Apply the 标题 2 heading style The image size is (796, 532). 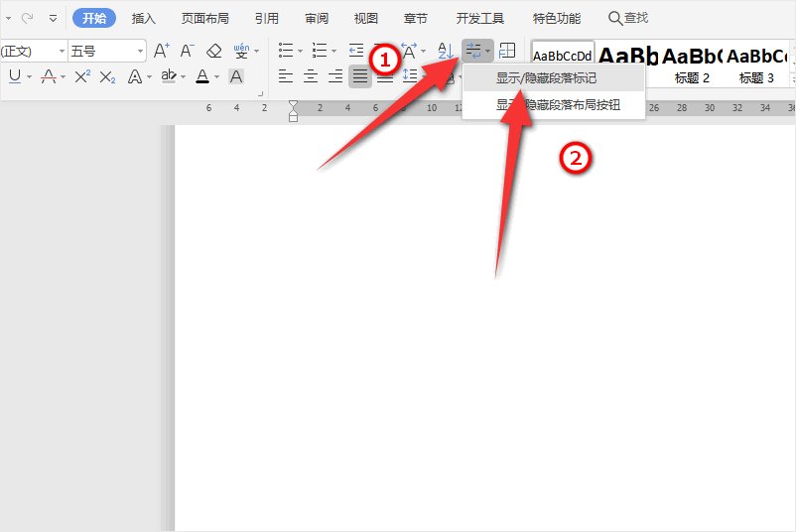[692, 64]
